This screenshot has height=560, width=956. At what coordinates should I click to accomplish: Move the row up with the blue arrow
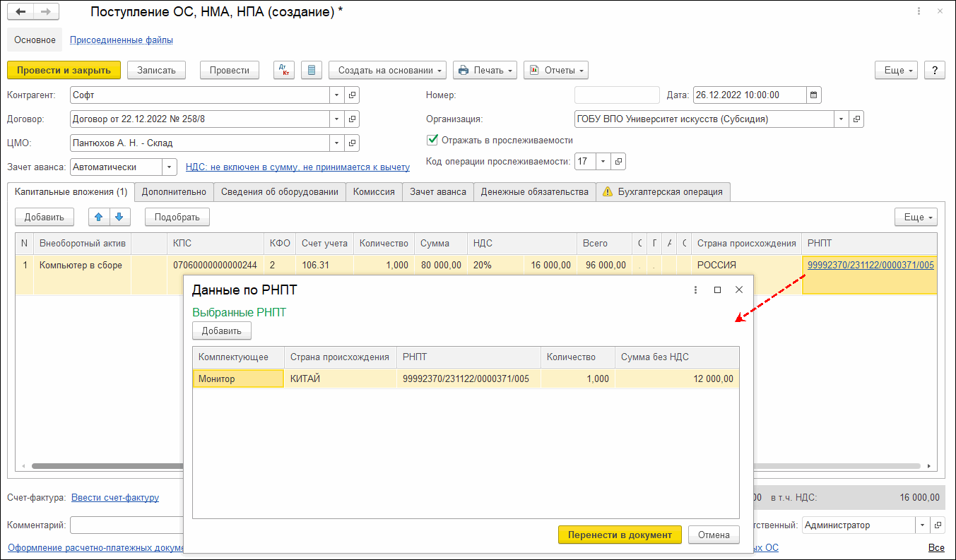pyautogui.click(x=98, y=217)
